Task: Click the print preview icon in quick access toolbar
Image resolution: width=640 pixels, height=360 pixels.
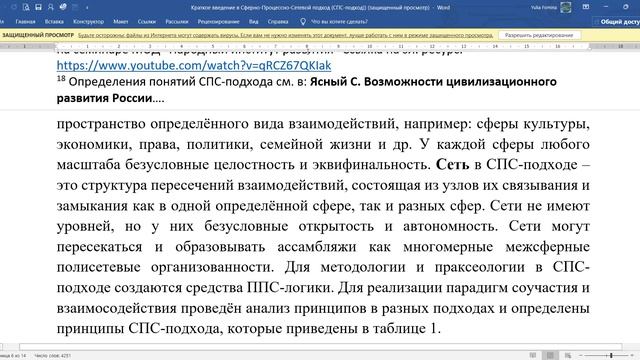Action: [x=26, y=7]
